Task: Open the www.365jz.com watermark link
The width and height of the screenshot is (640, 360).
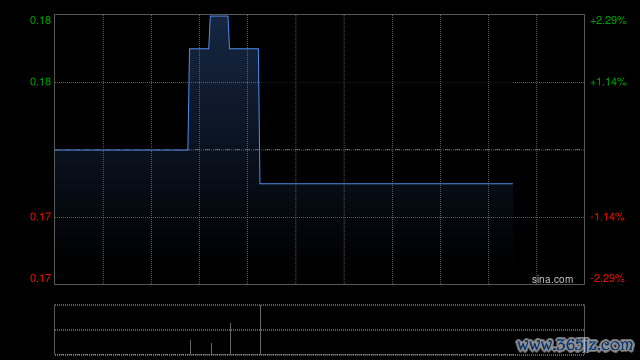Action: tap(575, 346)
